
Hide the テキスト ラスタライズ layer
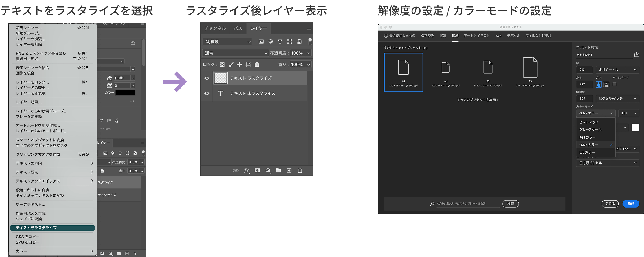tap(207, 78)
